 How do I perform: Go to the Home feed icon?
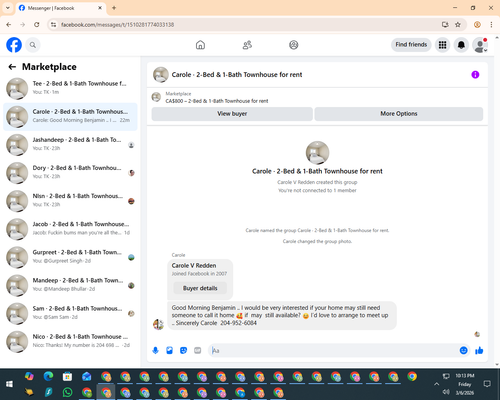200,45
